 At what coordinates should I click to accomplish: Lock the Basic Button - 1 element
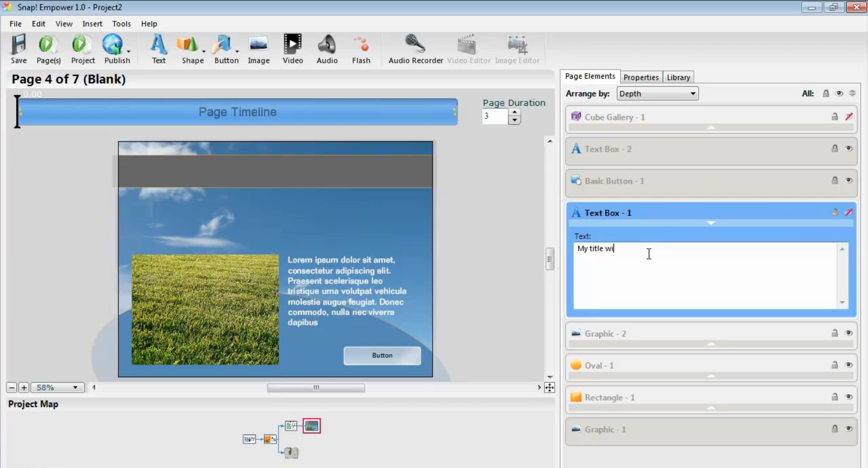835,180
